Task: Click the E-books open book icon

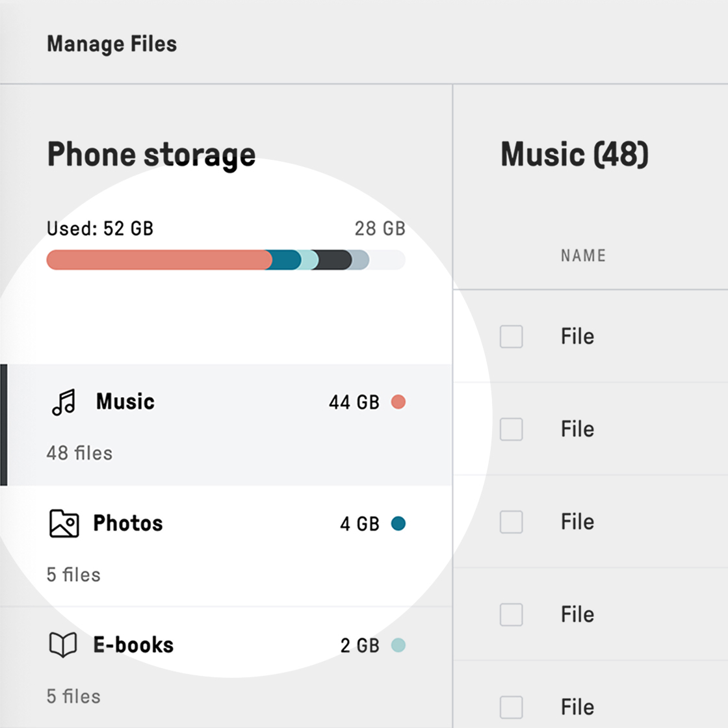Action: click(63, 645)
